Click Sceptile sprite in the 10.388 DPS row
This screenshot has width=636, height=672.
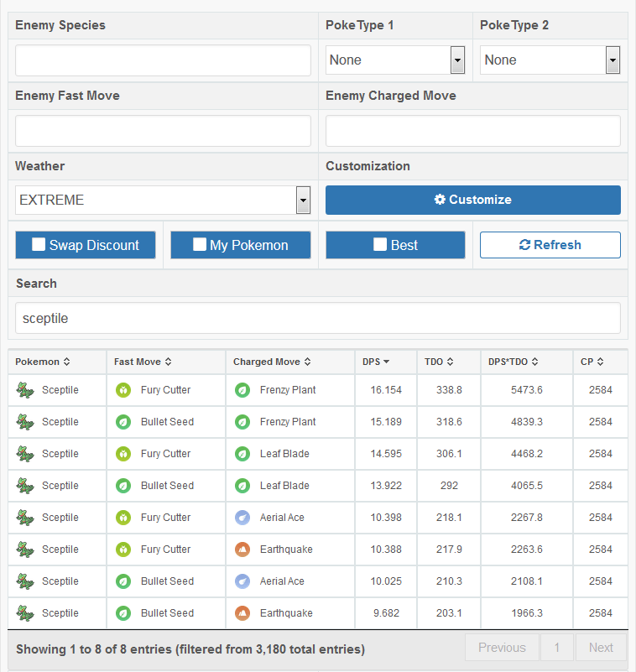(25, 550)
